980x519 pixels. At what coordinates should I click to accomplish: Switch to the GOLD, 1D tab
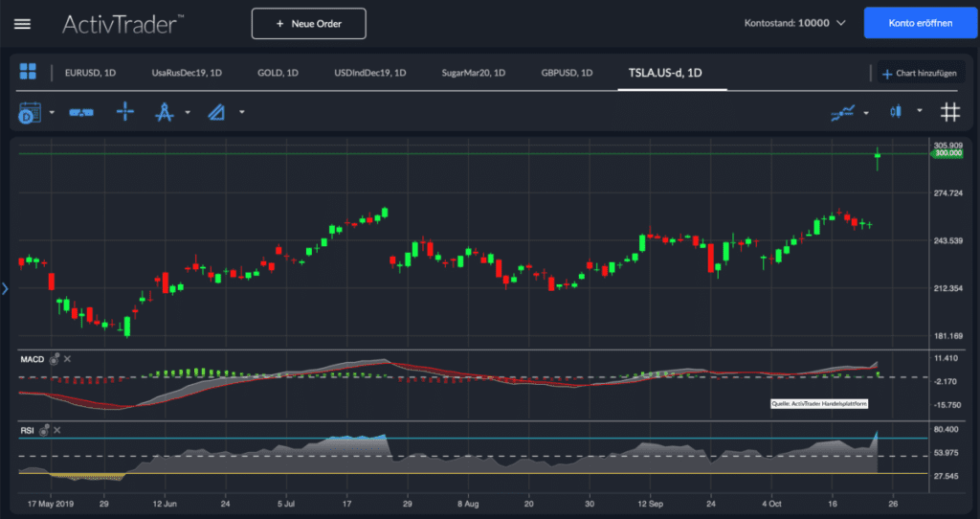(x=278, y=73)
